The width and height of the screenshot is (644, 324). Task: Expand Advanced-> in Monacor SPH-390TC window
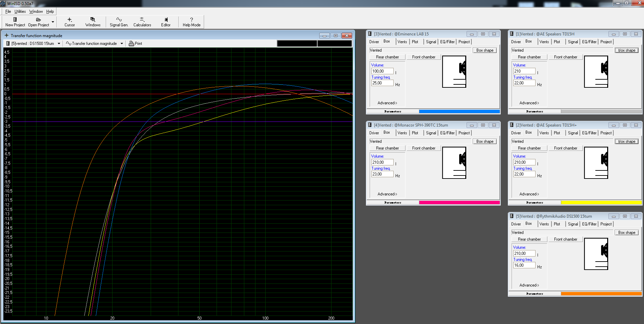[387, 194]
